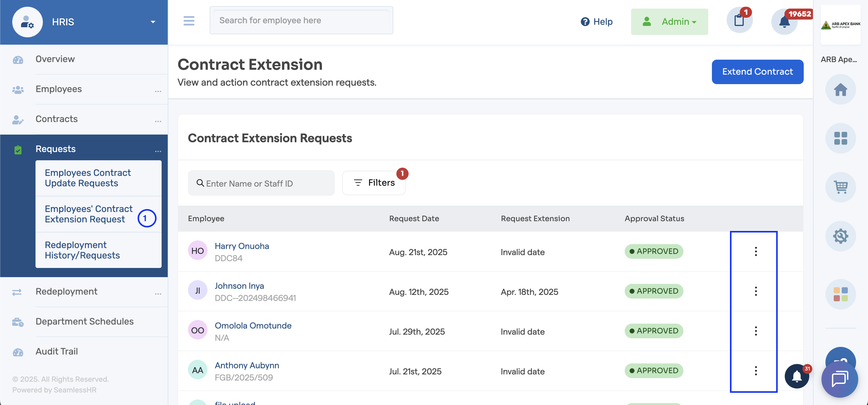Image resolution: width=868 pixels, height=405 pixels.
Task: Open Employees' Contract Extension Request
Action: (x=98, y=214)
